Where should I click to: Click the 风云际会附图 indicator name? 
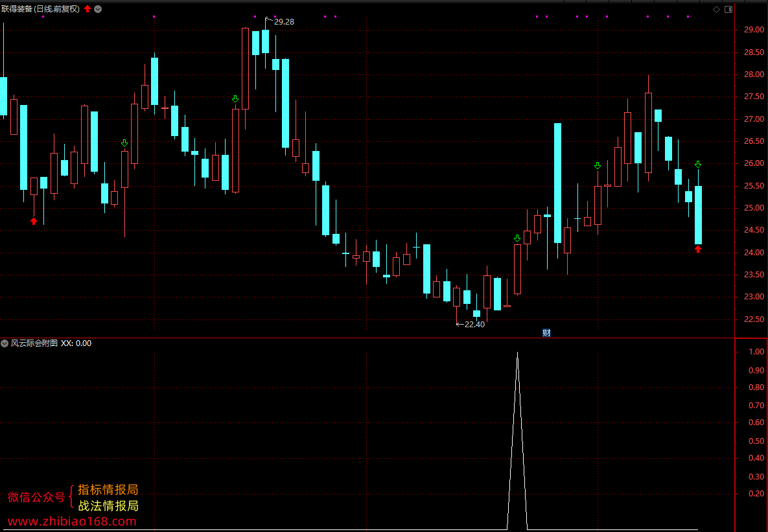coord(34,343)
